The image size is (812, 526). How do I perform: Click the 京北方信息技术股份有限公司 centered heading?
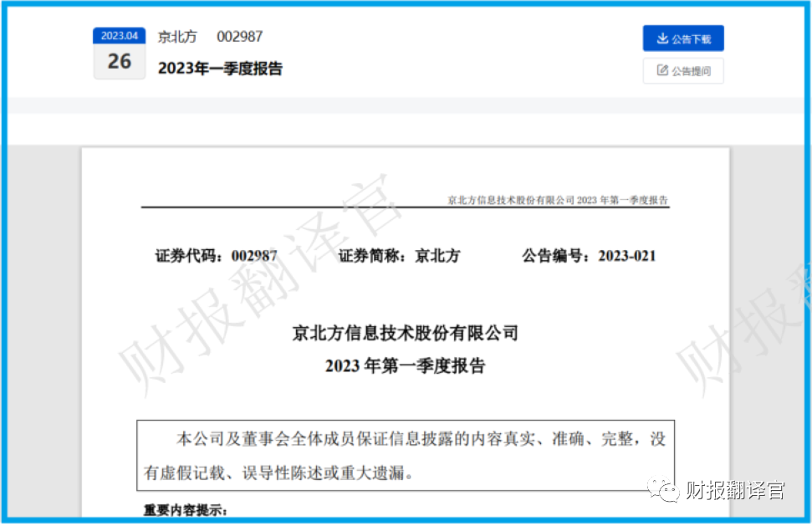(406, 333)
